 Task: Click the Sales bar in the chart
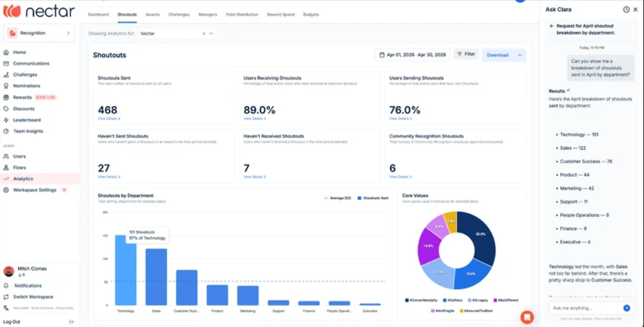click(156, 277)
